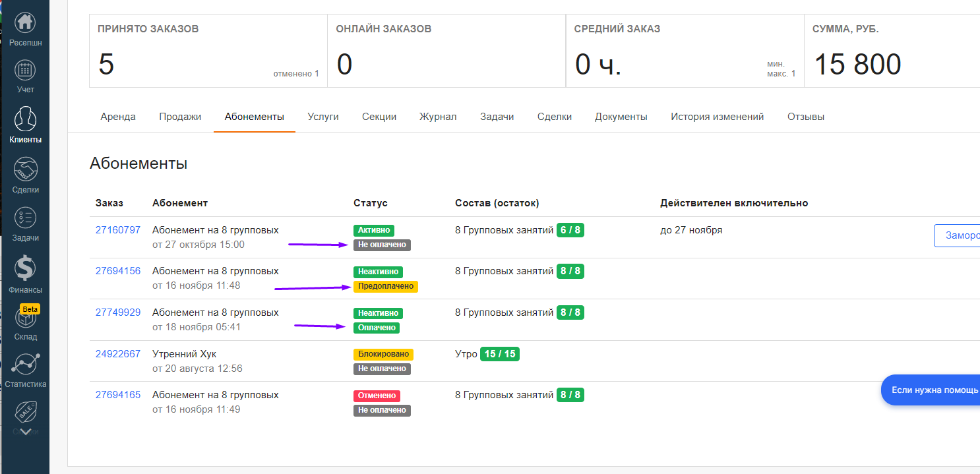This screenshot has width=980, height=474.
Task: Open the Статистика graph icon
Action: [x=25, y=365]
